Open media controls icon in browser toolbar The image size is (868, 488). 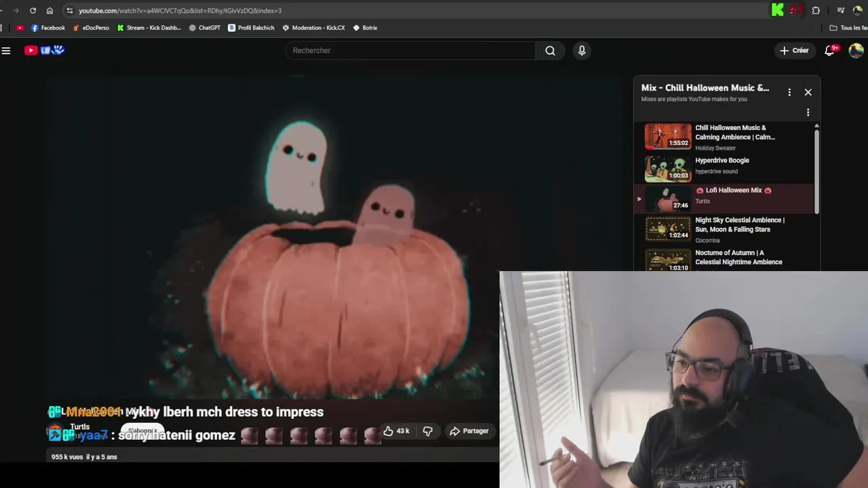point(840,10)
